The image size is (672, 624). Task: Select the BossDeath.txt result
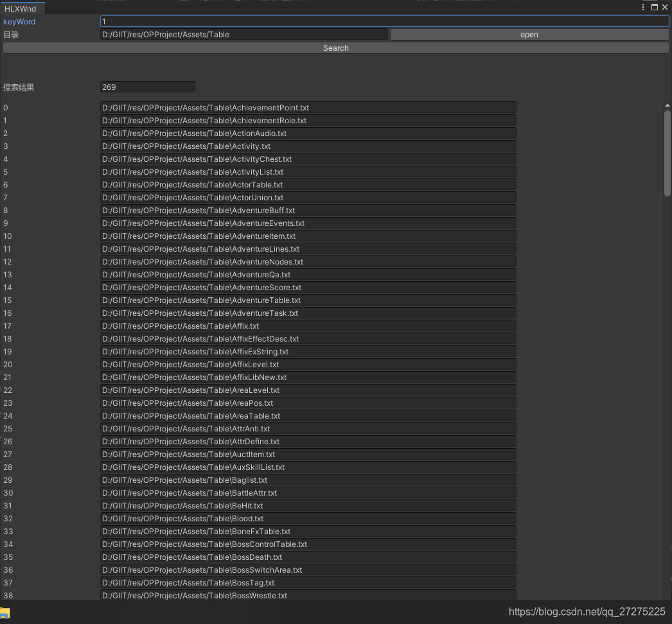[x=308, y=557]
